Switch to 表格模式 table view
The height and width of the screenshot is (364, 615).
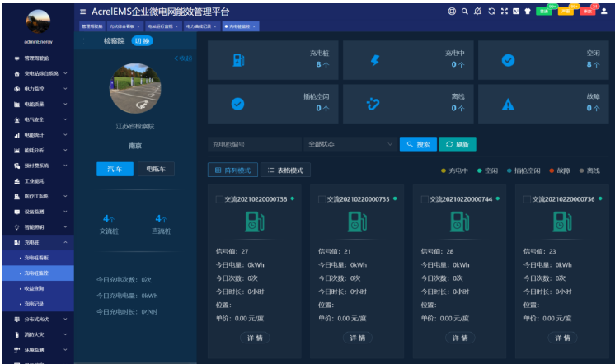[285, 170]
